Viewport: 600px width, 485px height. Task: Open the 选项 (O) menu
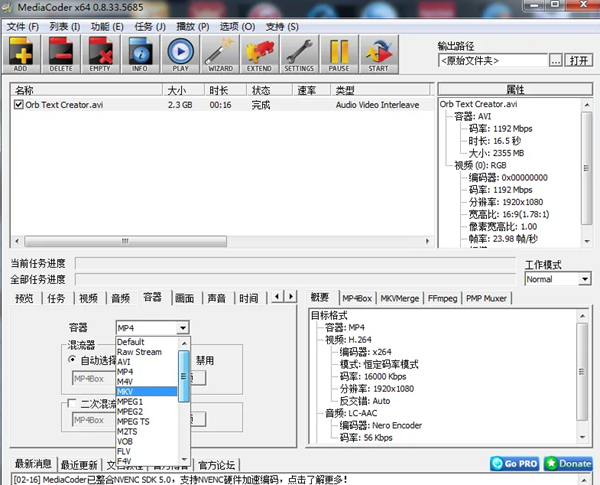pos(237,27)
